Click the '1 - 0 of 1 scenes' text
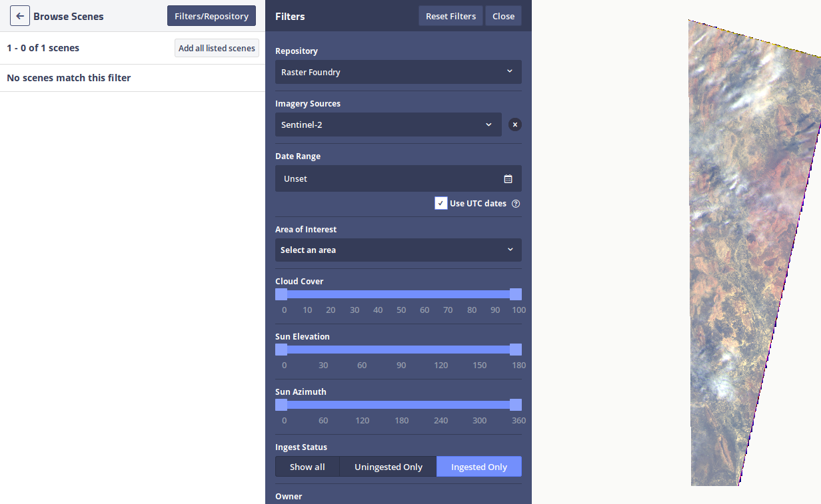Screen dimensions: 821x504 point(43,48)
